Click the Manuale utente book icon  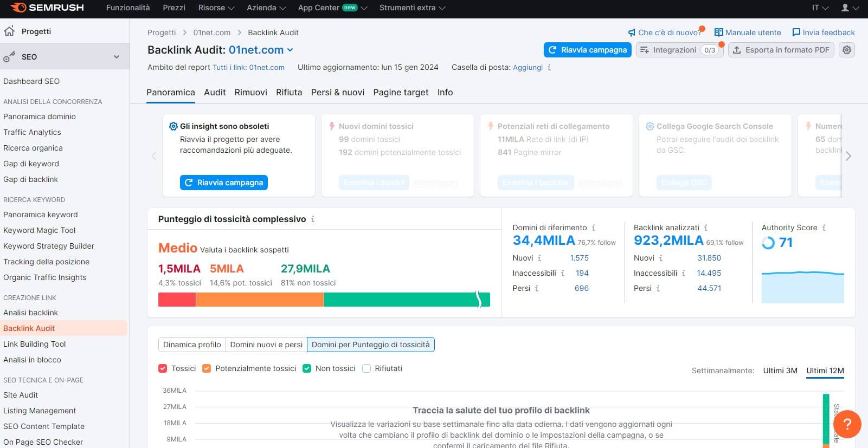[x=719, y=33]
